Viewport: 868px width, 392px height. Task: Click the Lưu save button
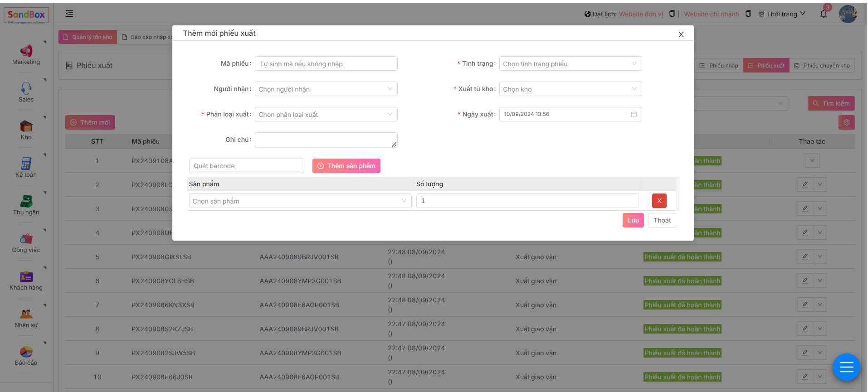tap(633, 220)
